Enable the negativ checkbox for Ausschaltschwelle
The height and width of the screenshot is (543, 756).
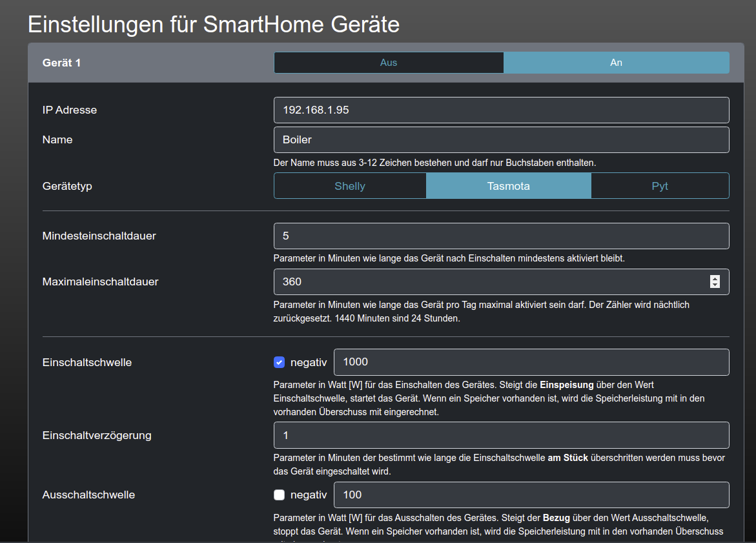(x=279, y=495)
